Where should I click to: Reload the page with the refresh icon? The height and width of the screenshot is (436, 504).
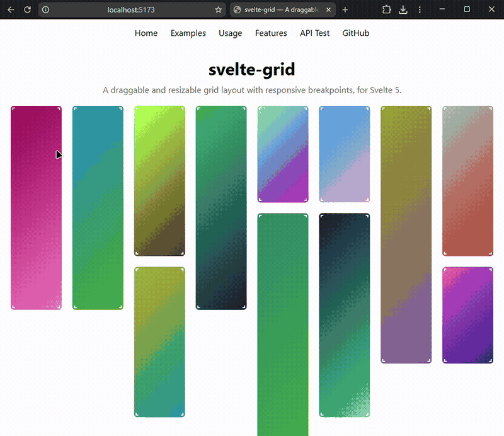pyautogui.click(x=27, y=9)
